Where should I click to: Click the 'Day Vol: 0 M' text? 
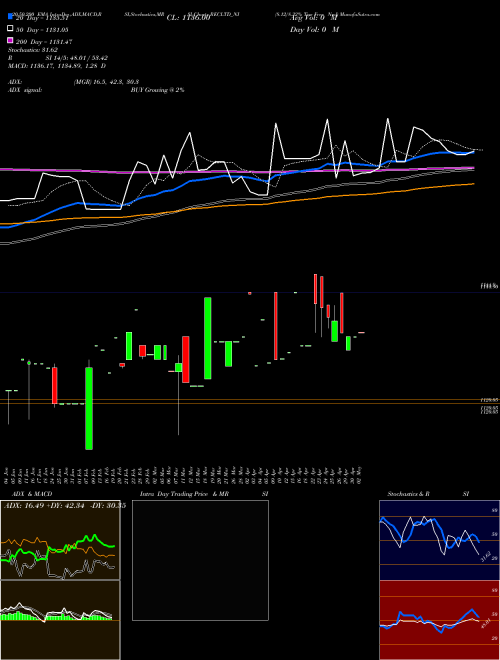coord(314,30)
